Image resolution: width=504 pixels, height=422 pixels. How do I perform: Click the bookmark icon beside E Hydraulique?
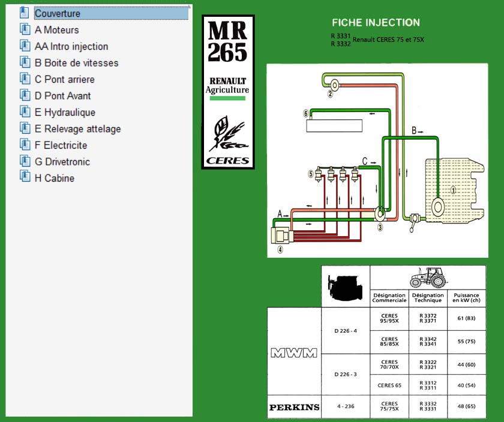tap(25, 111)
